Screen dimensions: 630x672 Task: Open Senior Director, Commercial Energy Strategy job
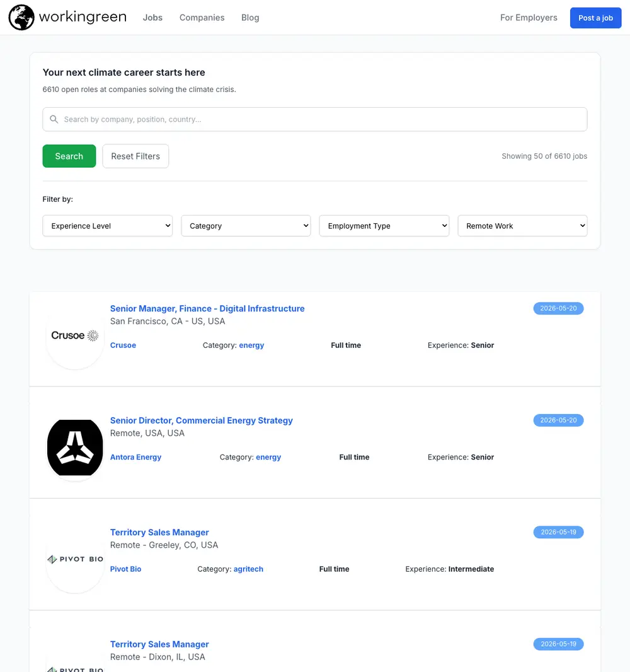202,420
